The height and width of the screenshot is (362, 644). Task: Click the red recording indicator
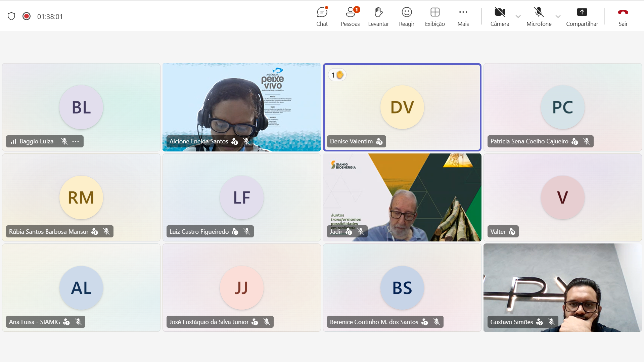(x=27, y=16)
